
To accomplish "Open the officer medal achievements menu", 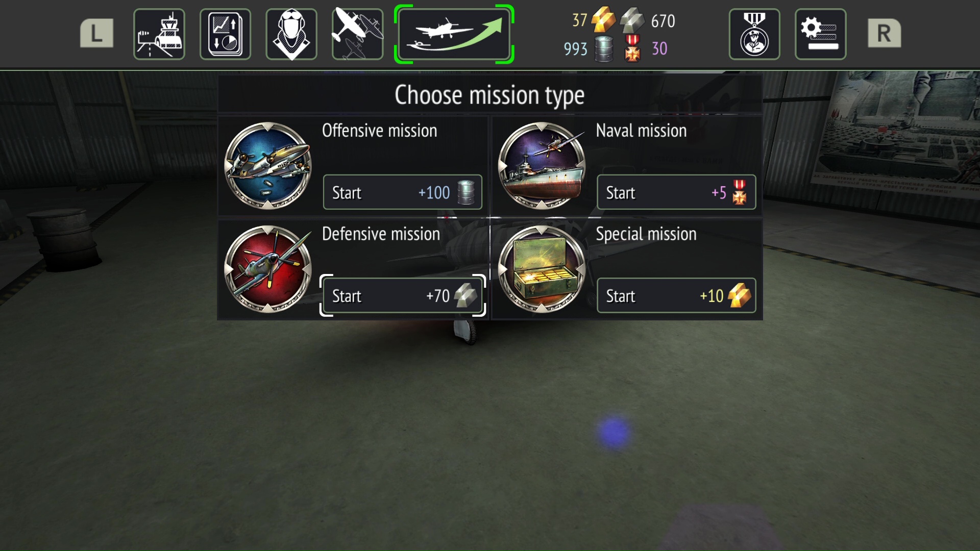I will [x=754, y=34].
